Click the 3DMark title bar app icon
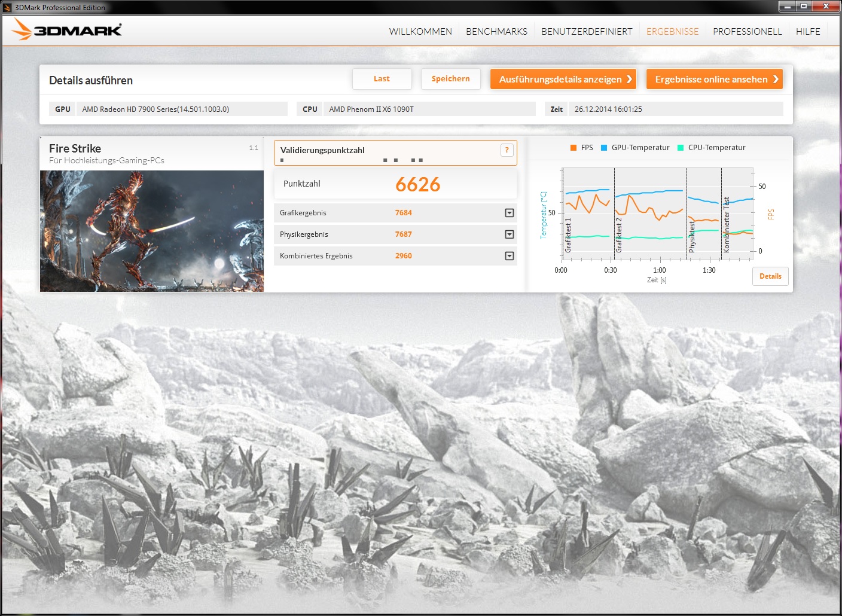 (x=7, y=8)
